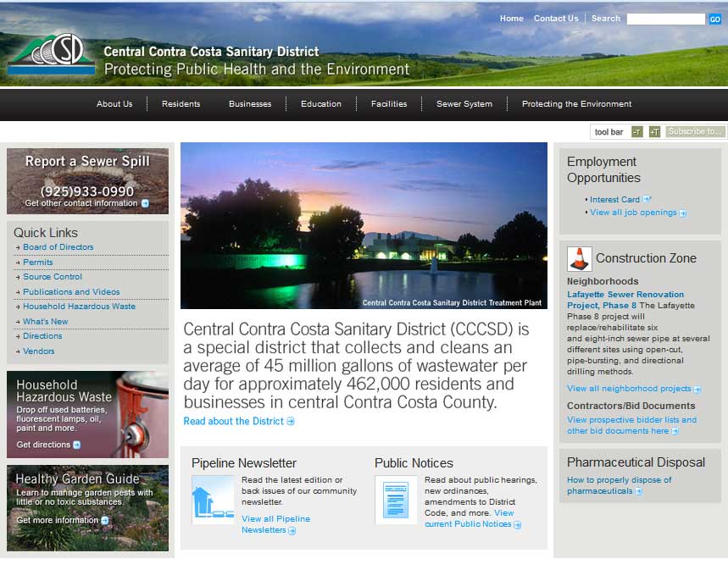Click external icon beside Interest Card
Viewport: 728px width, 564px height.
[647, 200]
